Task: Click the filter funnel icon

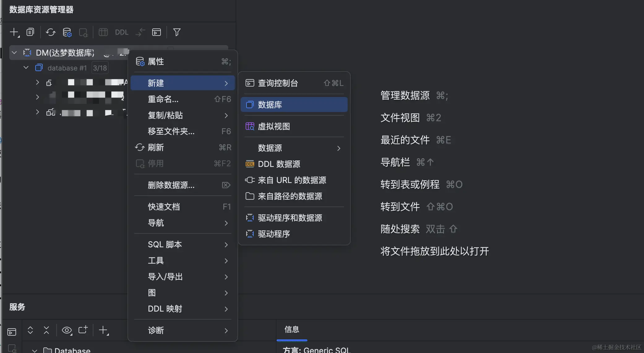Action: (x=177, y=32)
